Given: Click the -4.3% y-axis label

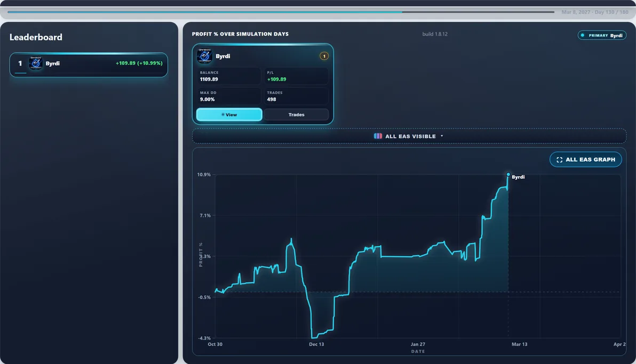Looking at the screenshot, I should coord(204,338).
